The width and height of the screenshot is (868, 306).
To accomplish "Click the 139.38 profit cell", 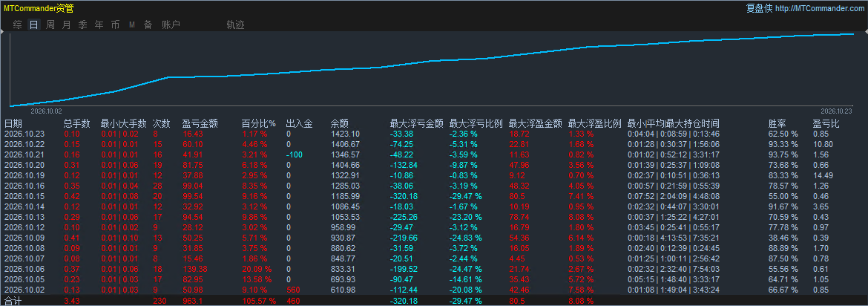I will (x=195, y=269).
